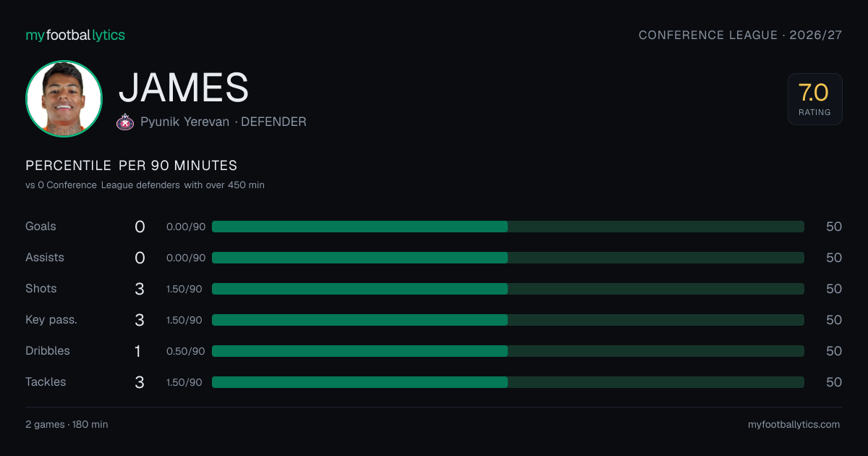
Task: Click the Shots percentile bar
Action: pos(508,289)
